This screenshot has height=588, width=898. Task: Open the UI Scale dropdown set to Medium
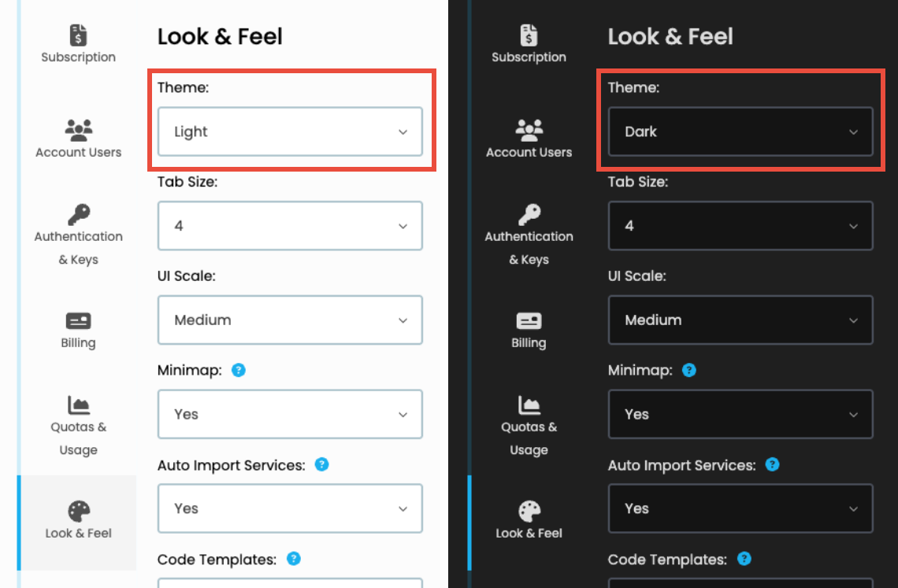click(x=290, y=320)
